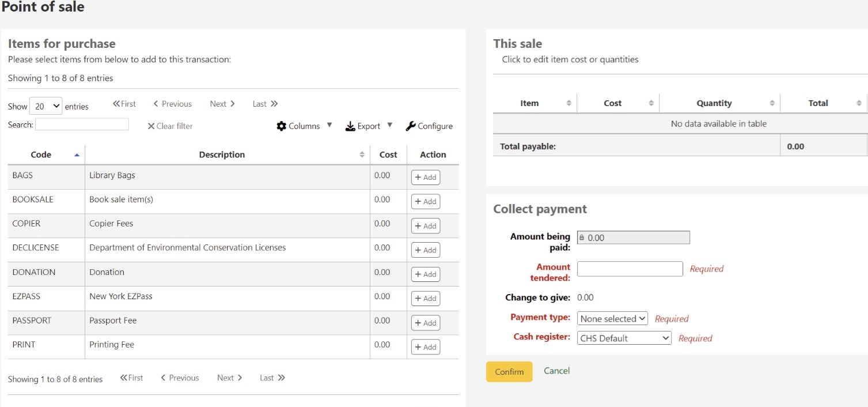Confirm the payment

tap(509, 372)
